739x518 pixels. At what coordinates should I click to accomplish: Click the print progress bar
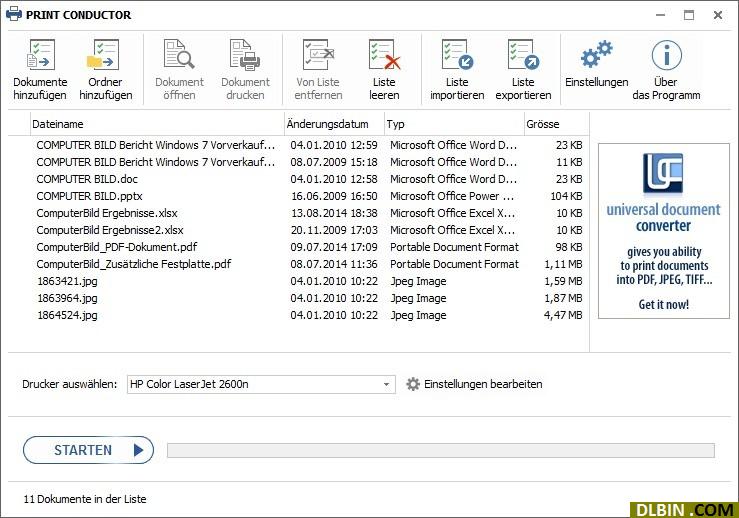click(x=440, y=451)
